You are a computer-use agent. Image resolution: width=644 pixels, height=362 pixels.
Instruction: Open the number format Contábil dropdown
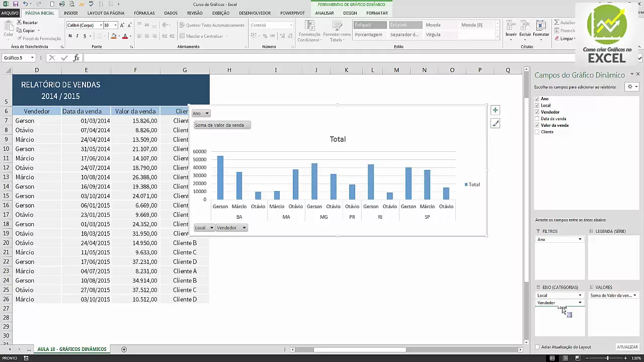pos(291,25)
